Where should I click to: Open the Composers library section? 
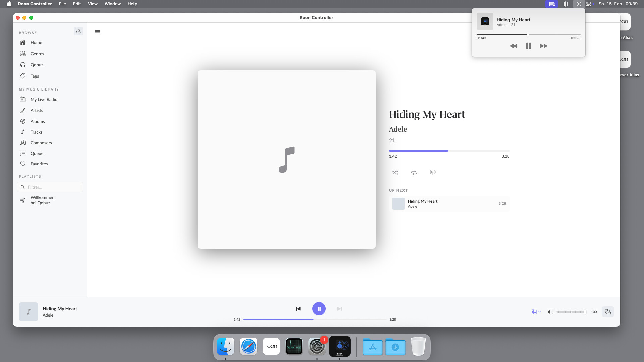click(x=41, y=143)
